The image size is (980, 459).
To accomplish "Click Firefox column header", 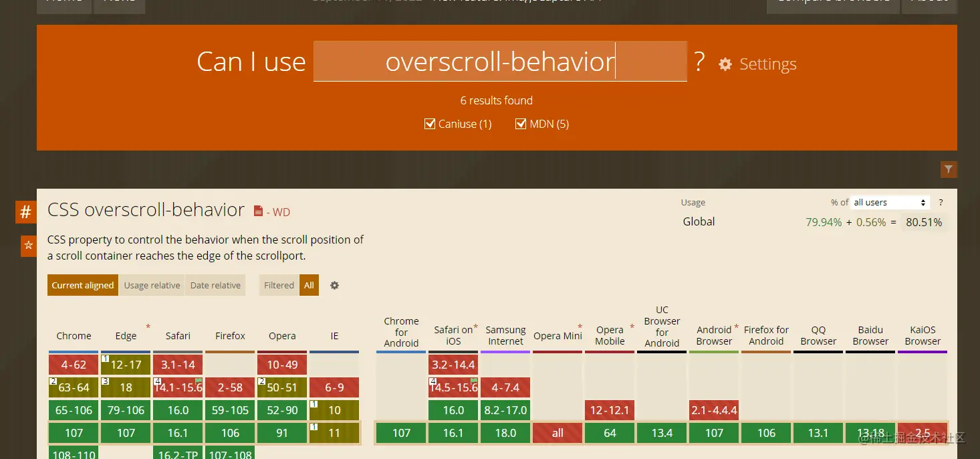I will (x=230, y=336).
